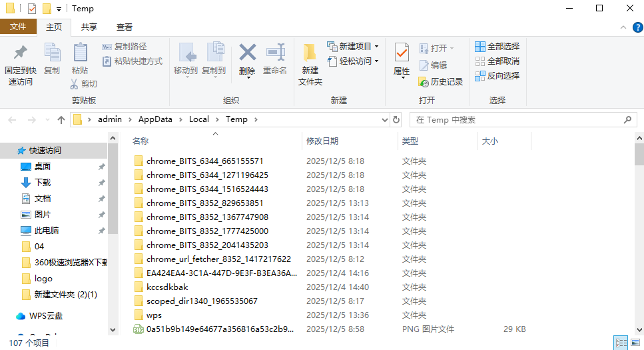Sort by Date modified column
The image size is (644, 350).
coord(350,141)
